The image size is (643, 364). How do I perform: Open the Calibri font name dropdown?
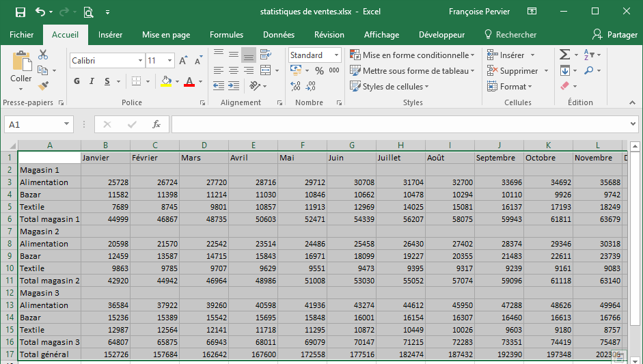140,61
